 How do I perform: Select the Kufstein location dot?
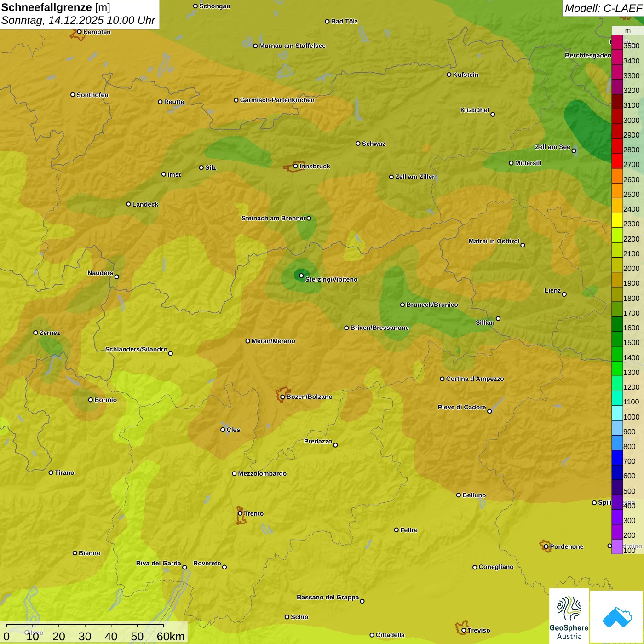(x=449, y=75)
